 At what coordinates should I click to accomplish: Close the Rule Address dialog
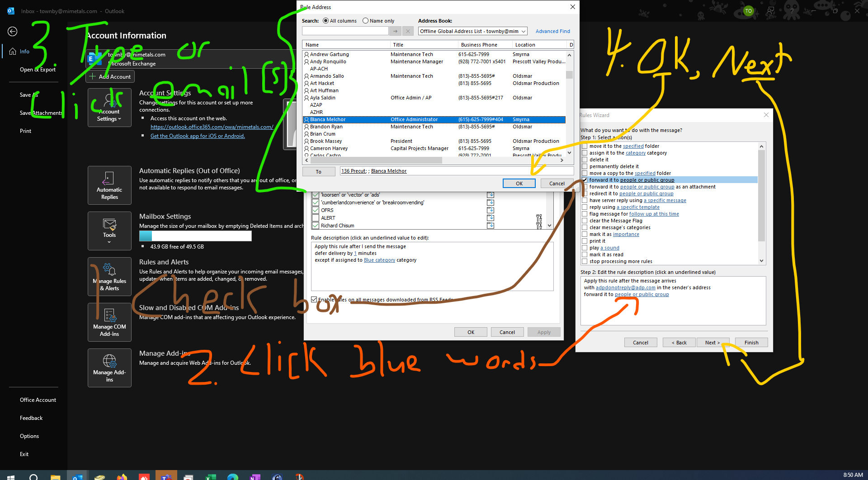[x=572, y=7]
